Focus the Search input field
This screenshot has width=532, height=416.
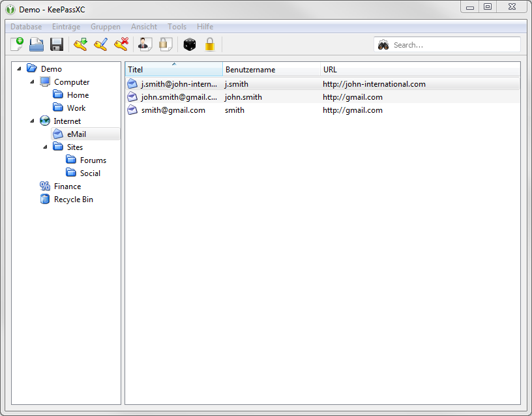point(447,45)
